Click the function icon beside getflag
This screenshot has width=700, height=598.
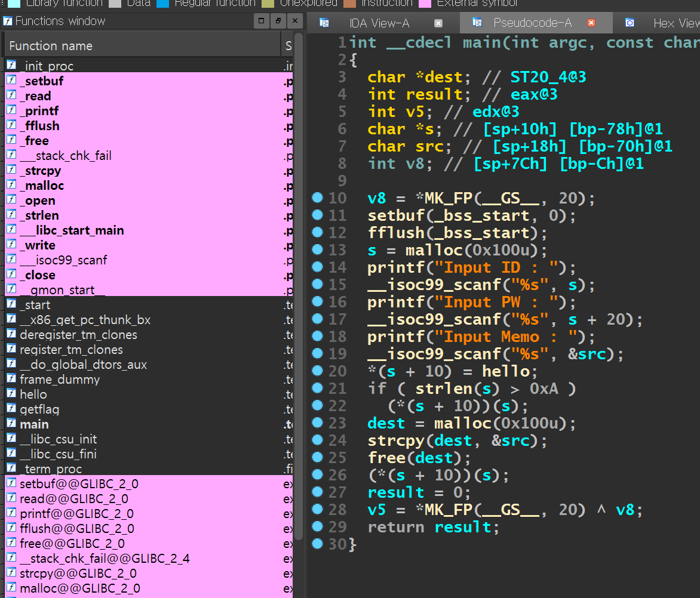click(x=11, y=409)
